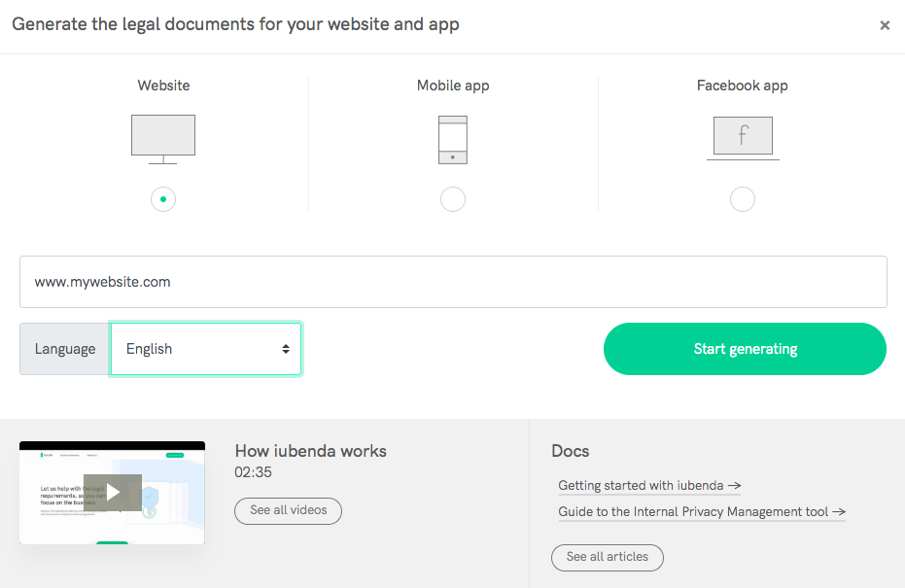Open the Language dropdown set to English
Image resolution: width=905 pixels, height=588 pixels.
coord(194,349)
